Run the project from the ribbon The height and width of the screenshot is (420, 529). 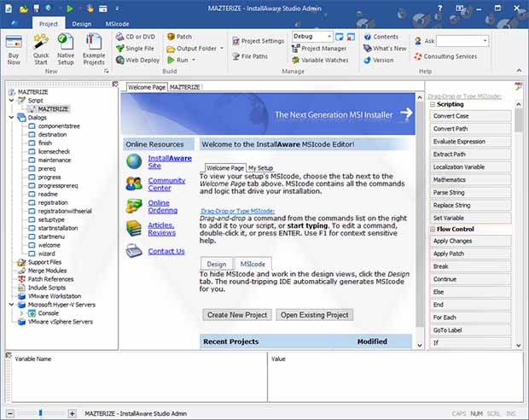pyautogui.click(x=178, y=60)
